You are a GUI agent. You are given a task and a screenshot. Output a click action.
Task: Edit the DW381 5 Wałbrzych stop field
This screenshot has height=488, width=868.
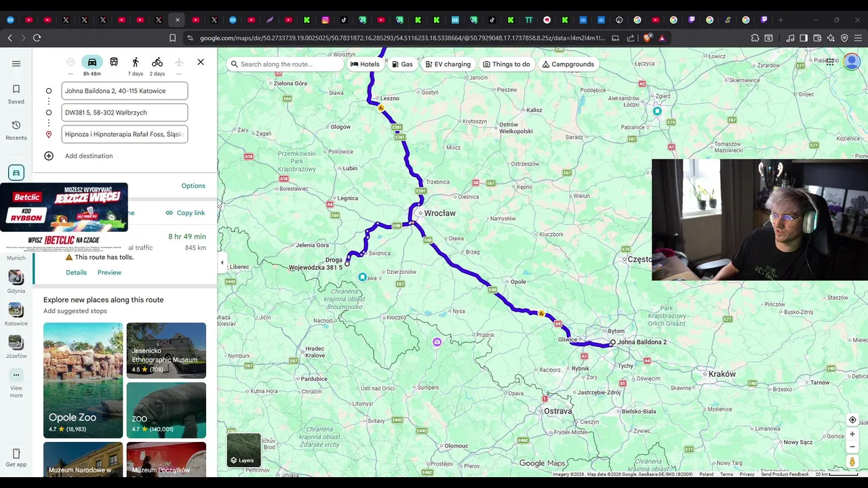click(x=125, y=113)
